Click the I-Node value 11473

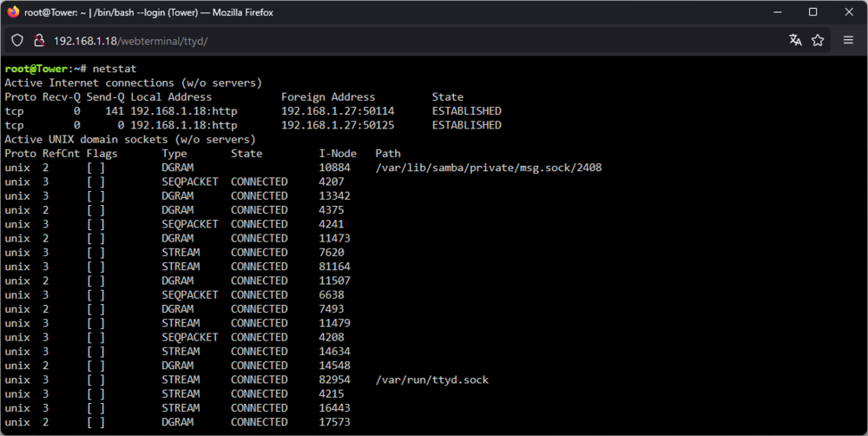click(334, 238)
